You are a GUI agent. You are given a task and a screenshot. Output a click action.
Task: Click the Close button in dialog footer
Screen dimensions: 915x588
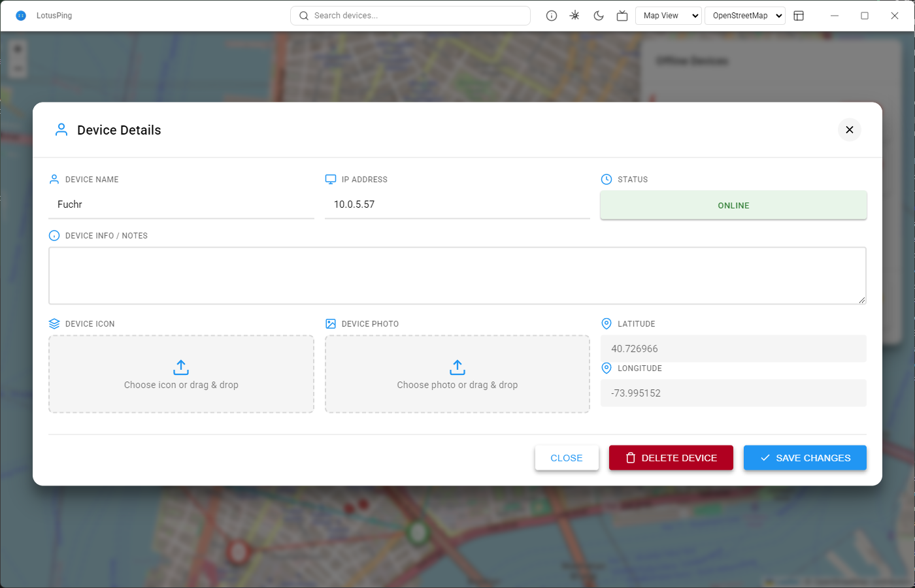(x=567, y=458)
